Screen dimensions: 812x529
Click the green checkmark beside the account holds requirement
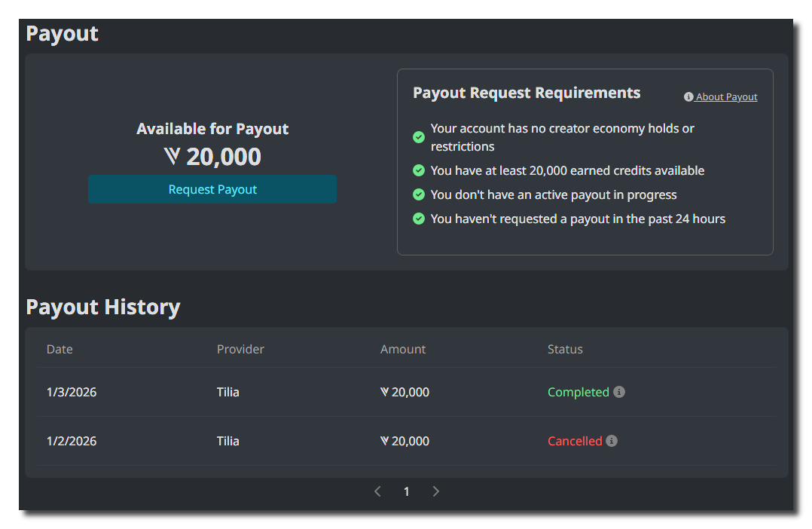click(419, 137)
